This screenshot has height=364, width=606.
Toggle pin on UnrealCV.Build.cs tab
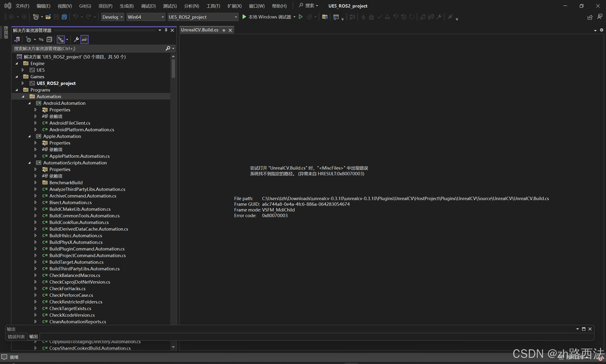pos(224,30)
